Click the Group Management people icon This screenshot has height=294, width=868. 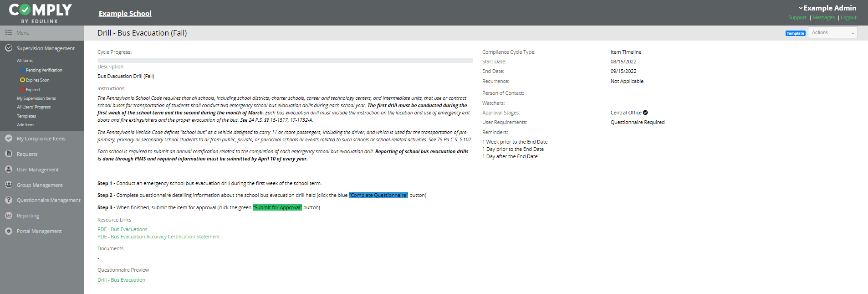9,185
